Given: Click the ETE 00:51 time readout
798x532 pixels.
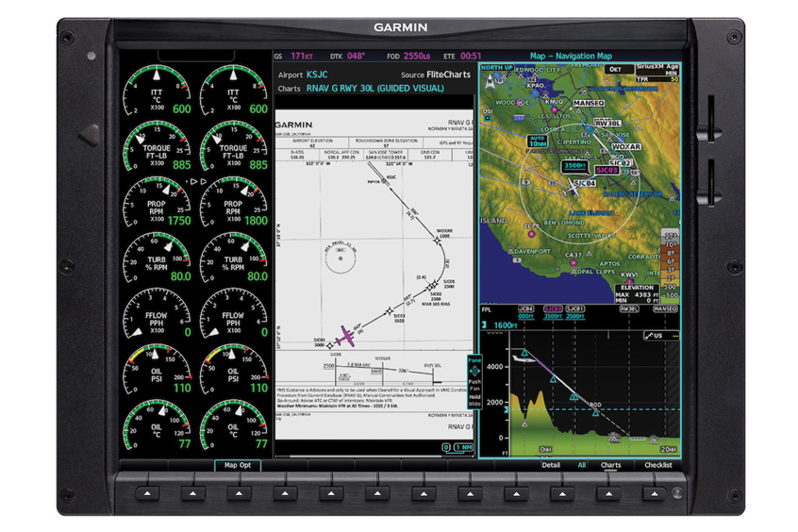Looking at the screenshot, I should [x=462, y=56].
